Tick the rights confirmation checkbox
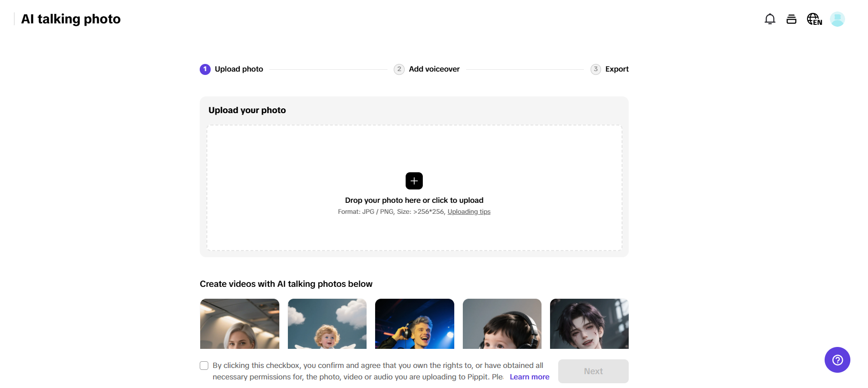 click(x=204, y=366)
